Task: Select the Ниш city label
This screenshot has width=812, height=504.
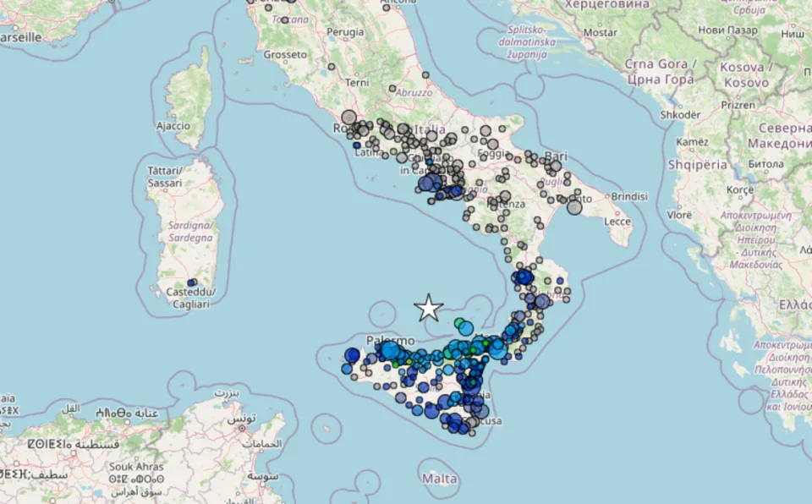Action: [793, 34]
